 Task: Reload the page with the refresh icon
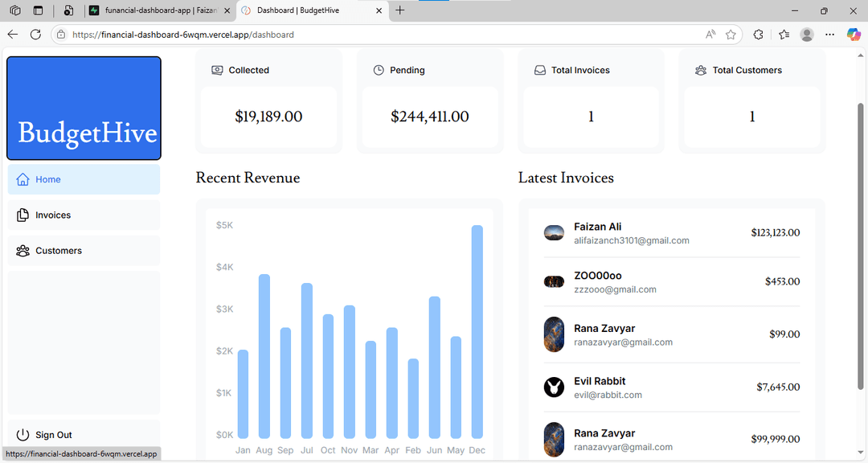pos(35,35)
